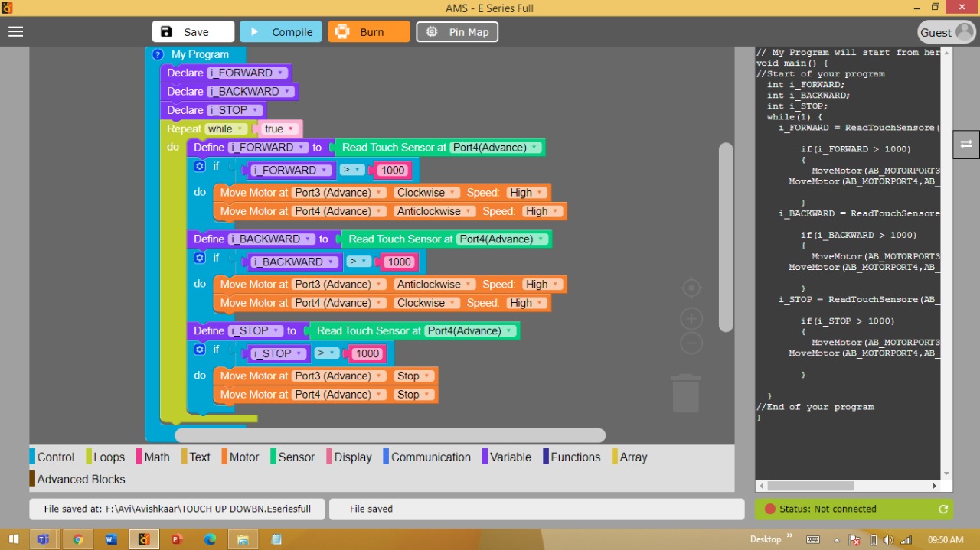Click the Compile button
The height and width of the screenshot is (550, 980).
pos(281,31)
